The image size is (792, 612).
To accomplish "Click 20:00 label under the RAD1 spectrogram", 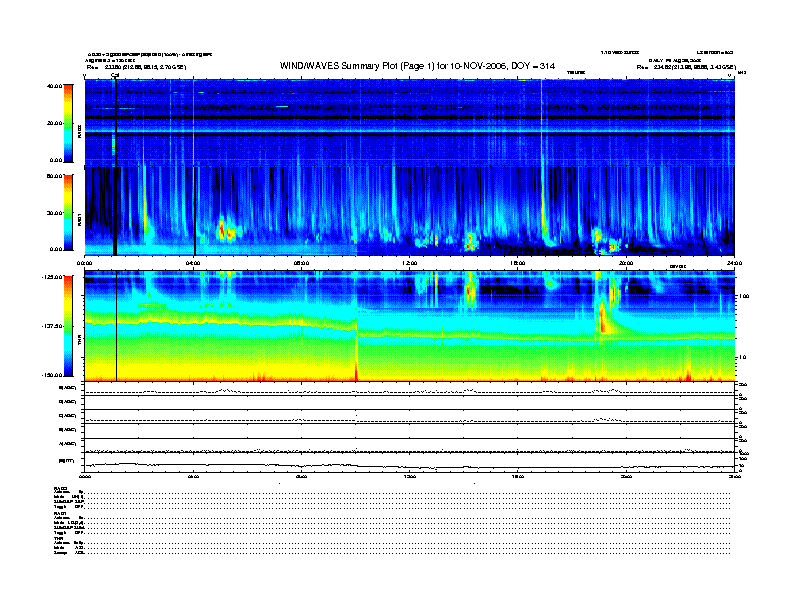I will [x=626, y=263].
